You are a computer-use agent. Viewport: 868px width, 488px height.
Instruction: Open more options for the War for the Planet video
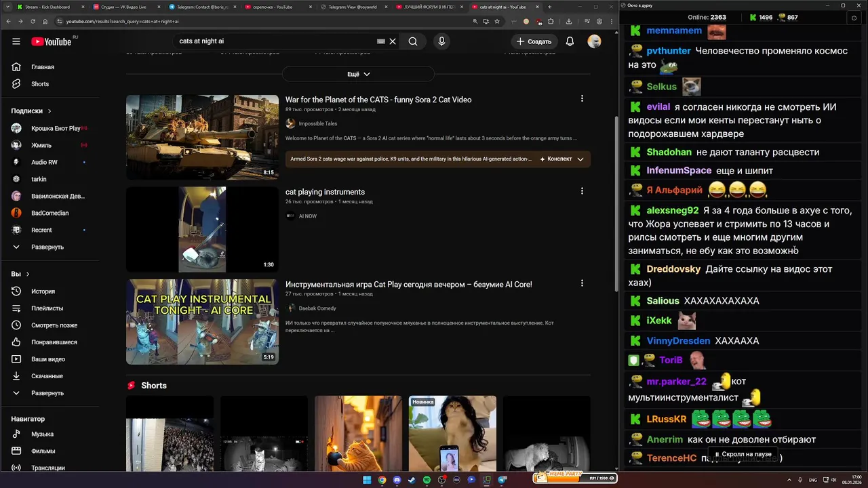pyautogui.click(x=582, y=99)
